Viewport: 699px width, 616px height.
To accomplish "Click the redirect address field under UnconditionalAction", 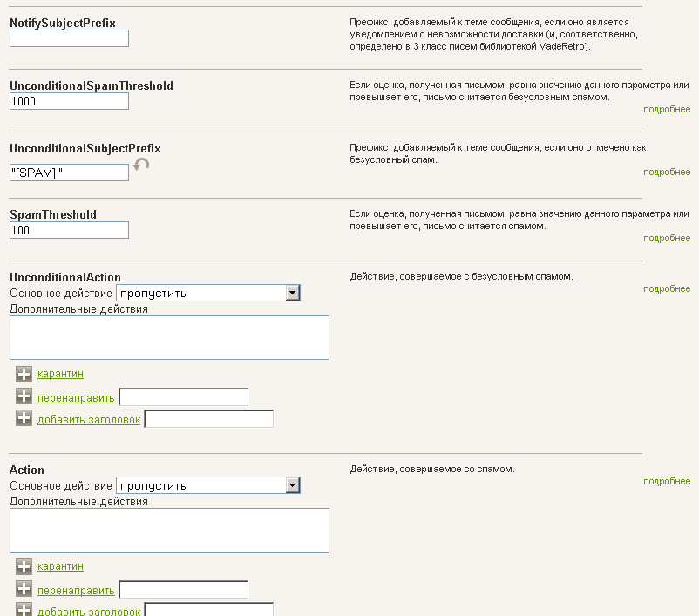I will (x=184, y=397).
